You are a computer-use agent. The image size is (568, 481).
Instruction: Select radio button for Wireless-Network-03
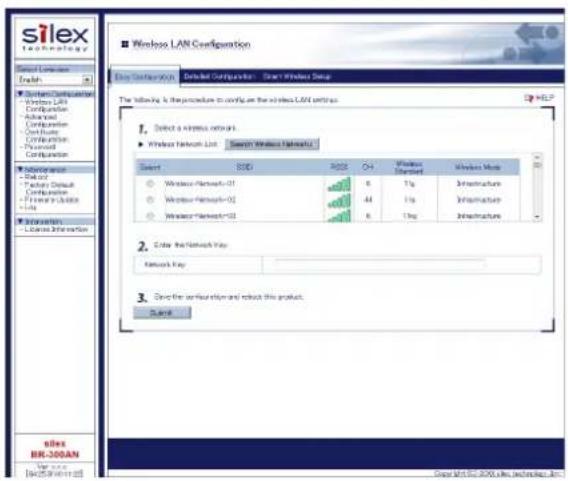pos(150,216)
